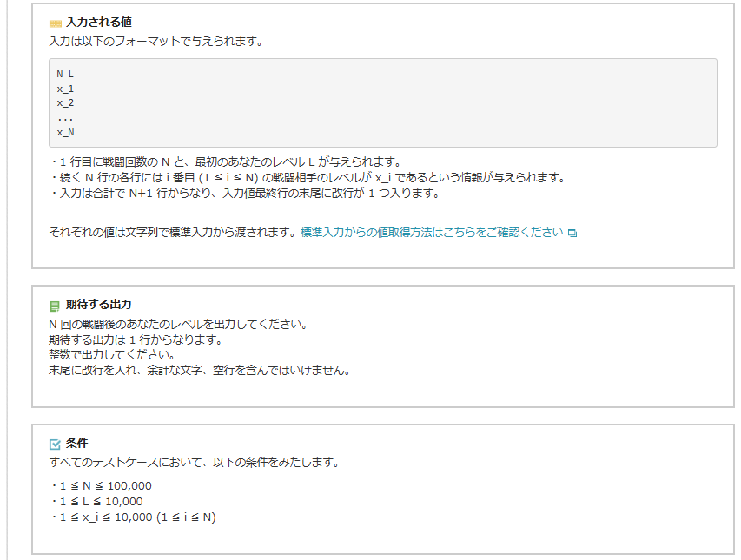
Task: Click the checkmark icon beside 条件
Action: pos(56,445)
